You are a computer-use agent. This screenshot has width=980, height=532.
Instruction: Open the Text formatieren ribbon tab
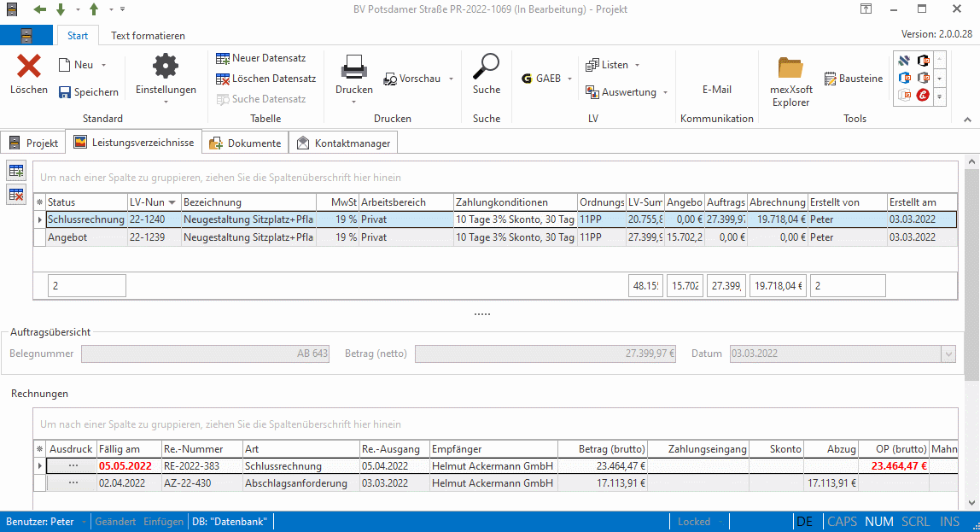tap(149, 36)
